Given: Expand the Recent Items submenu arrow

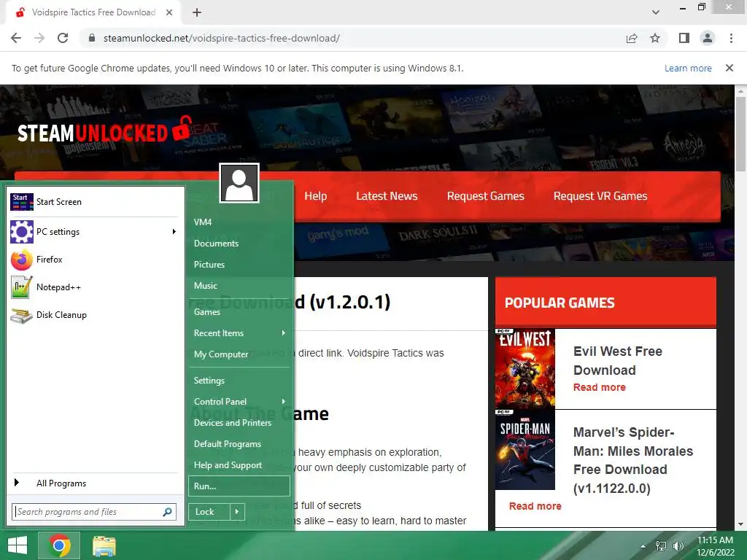Looking at the screenshot, I should (284, 332).
